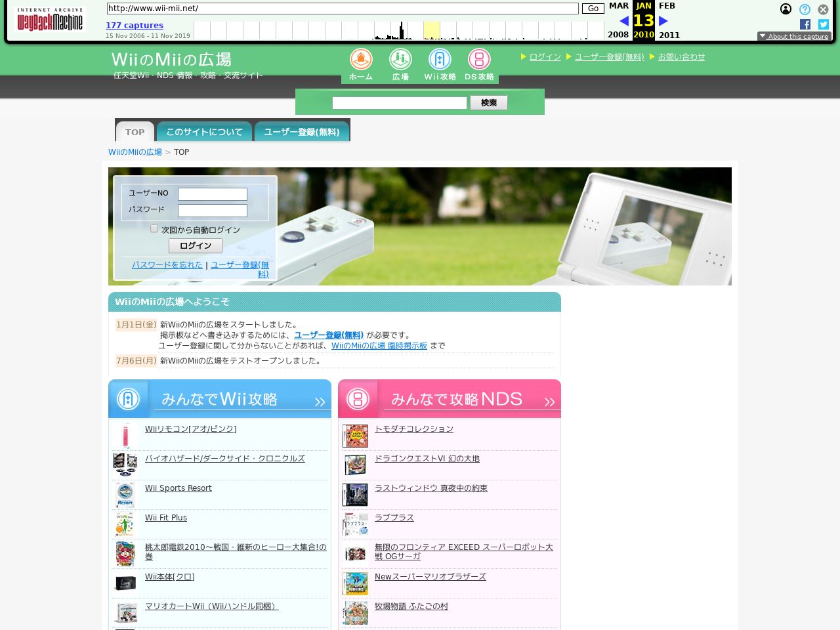Close the Wayback Machine toolbar
840x630 pixels.
click(823, 9)
